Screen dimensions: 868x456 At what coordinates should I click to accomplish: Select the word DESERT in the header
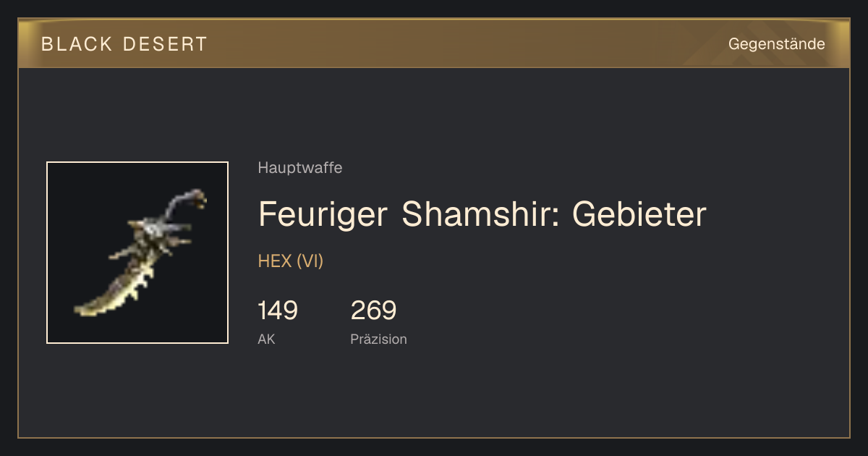166,44
